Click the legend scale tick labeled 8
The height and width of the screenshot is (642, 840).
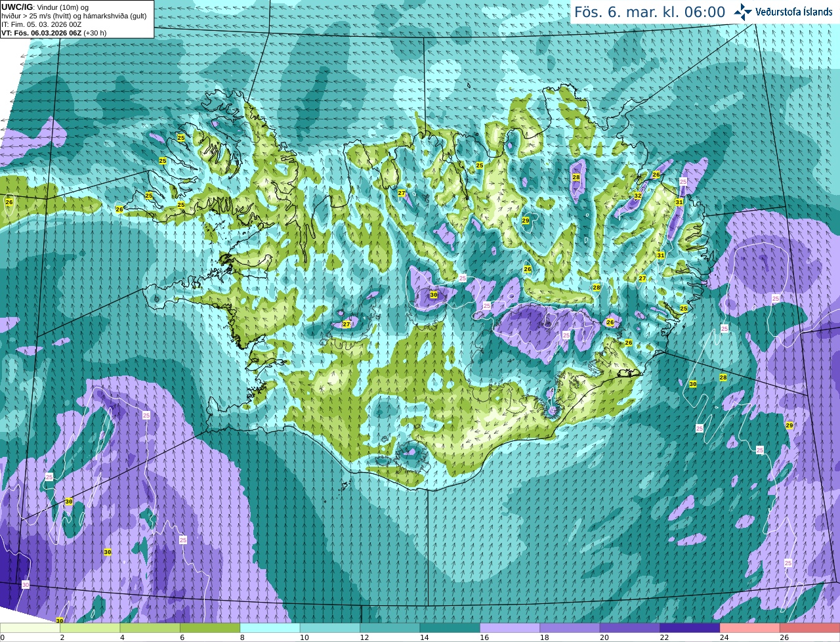pos(241,637)
